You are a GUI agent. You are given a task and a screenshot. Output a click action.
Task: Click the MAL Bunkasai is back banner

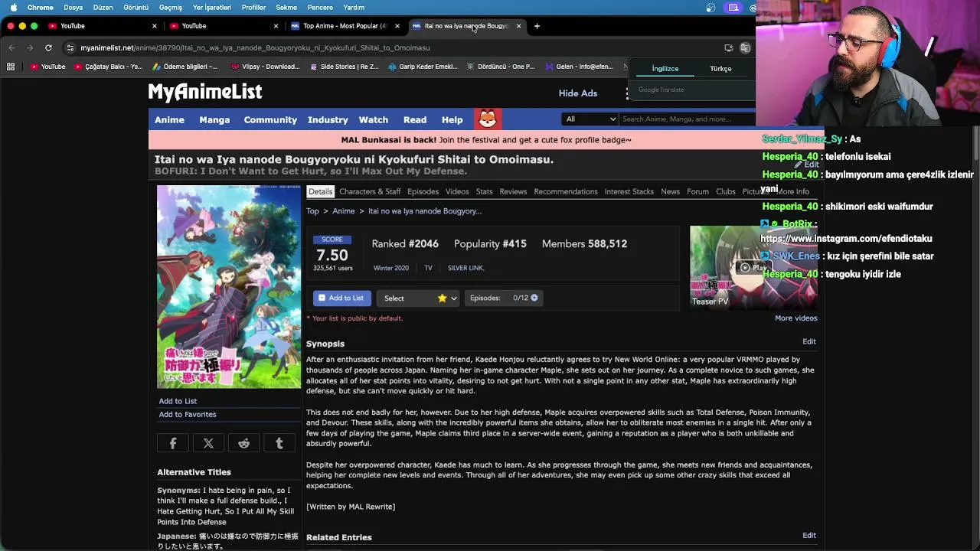pos(486,140)
